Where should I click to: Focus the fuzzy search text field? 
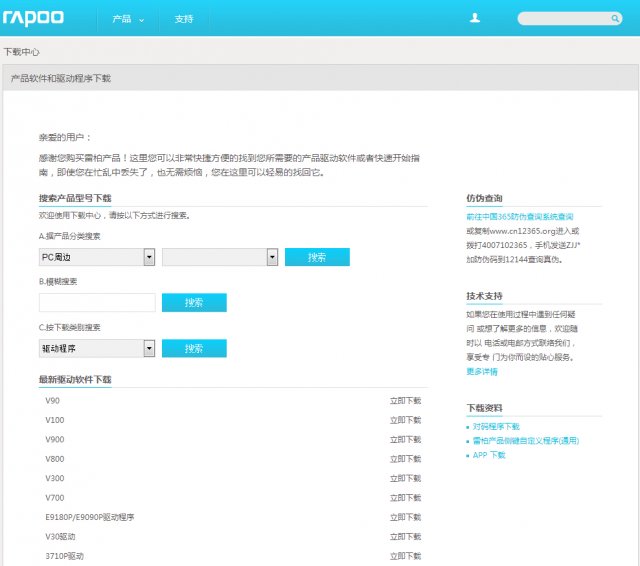tap(97, 302)
